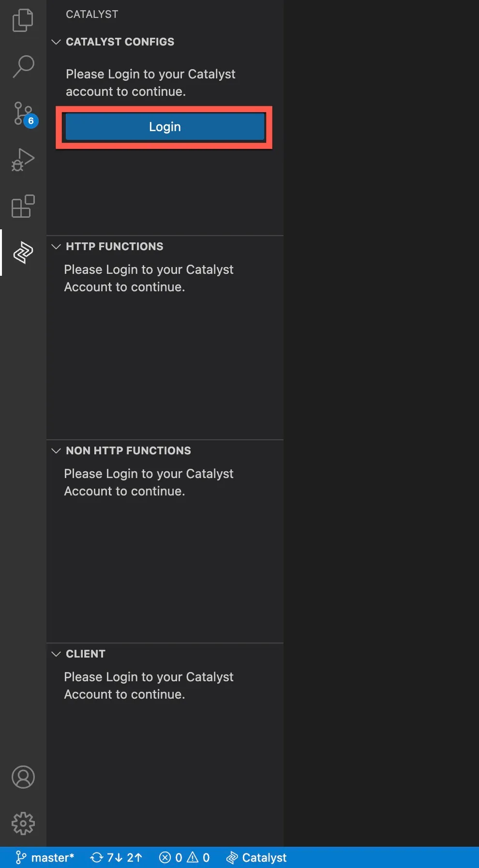The image size is (479, 868).
Task: Collapse the Non HTTP Functions section
Action: point(56,450)
